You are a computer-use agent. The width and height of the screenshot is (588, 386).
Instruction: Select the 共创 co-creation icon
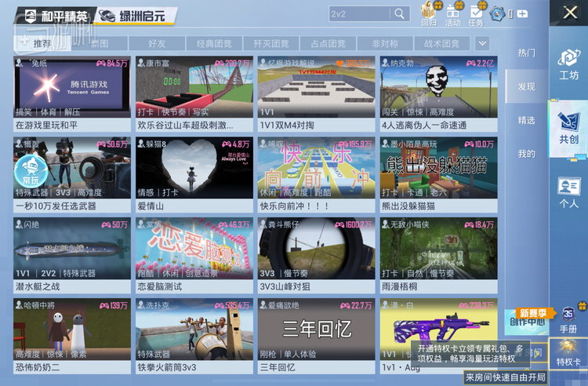click(568, 127)
